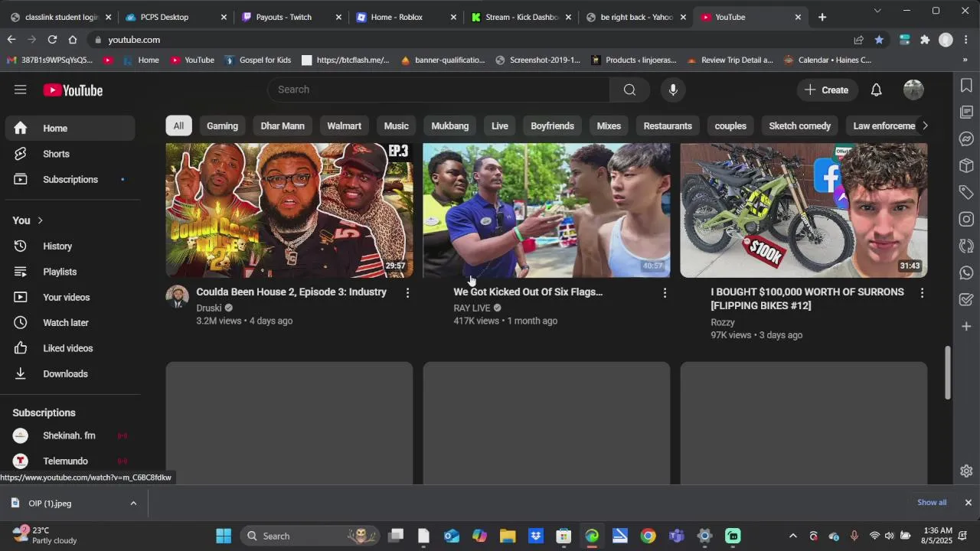Open Druski channel avatar
Viewport: 980px width, 551px height.
[178, 296]
